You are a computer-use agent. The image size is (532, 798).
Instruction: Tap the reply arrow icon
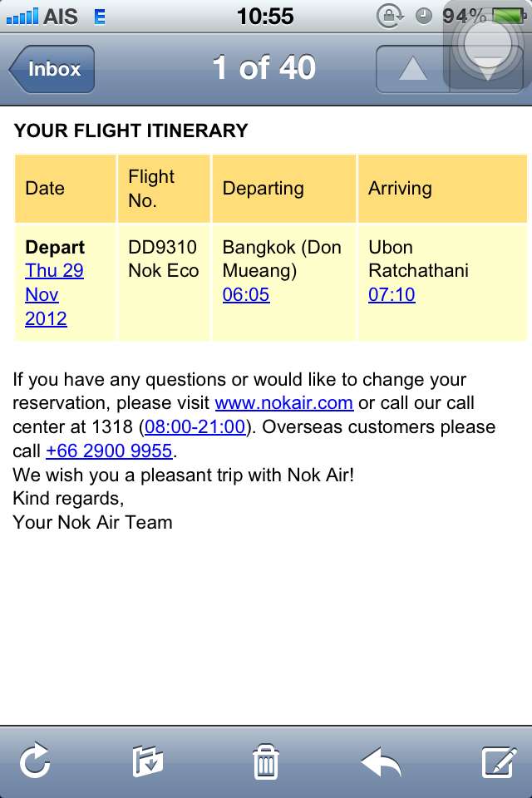pos(382,761)
